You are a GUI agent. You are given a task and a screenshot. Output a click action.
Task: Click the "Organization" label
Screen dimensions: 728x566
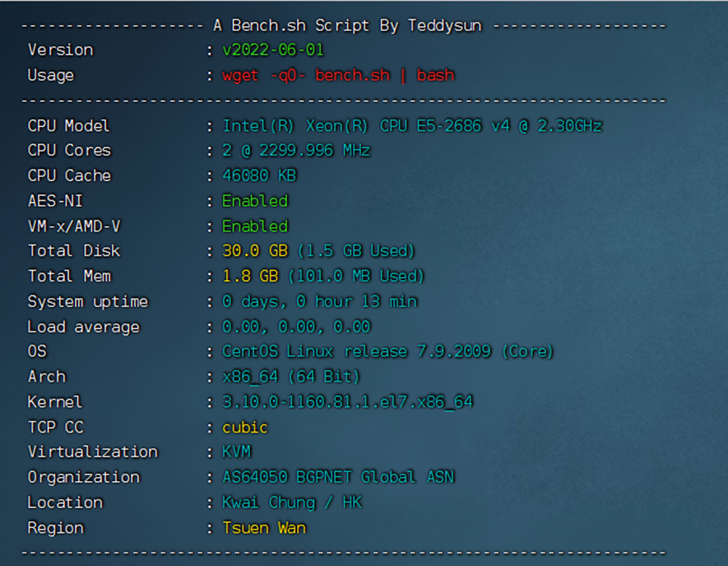pos(83,478)
